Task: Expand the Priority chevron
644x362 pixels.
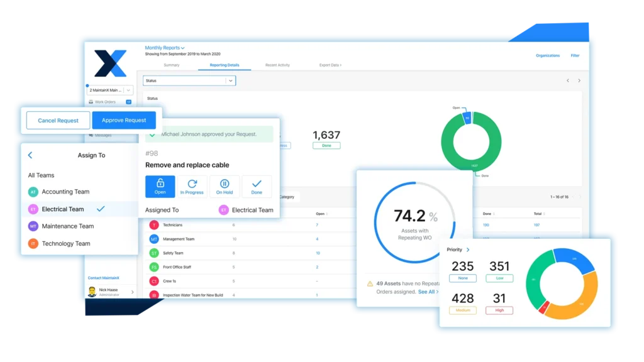Action: tap(468, 250)
